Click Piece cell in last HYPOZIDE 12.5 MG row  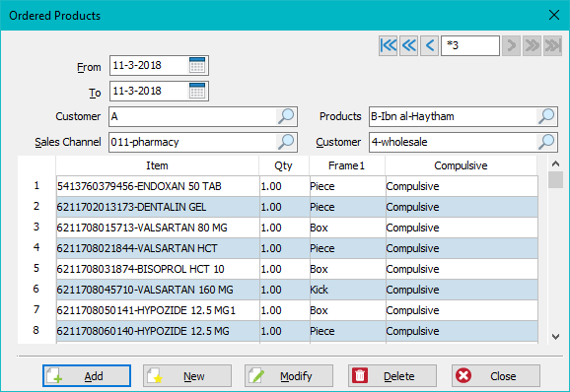tap(347, 331)
